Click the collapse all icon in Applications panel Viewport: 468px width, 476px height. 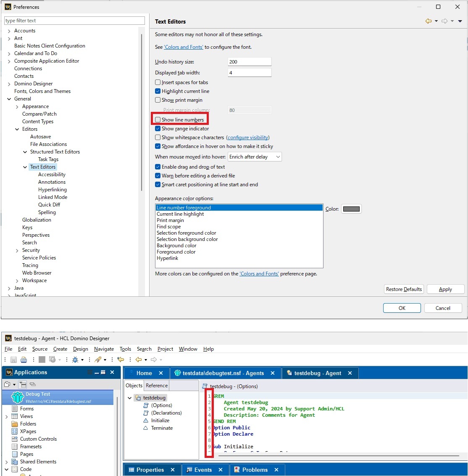(33, 384)
